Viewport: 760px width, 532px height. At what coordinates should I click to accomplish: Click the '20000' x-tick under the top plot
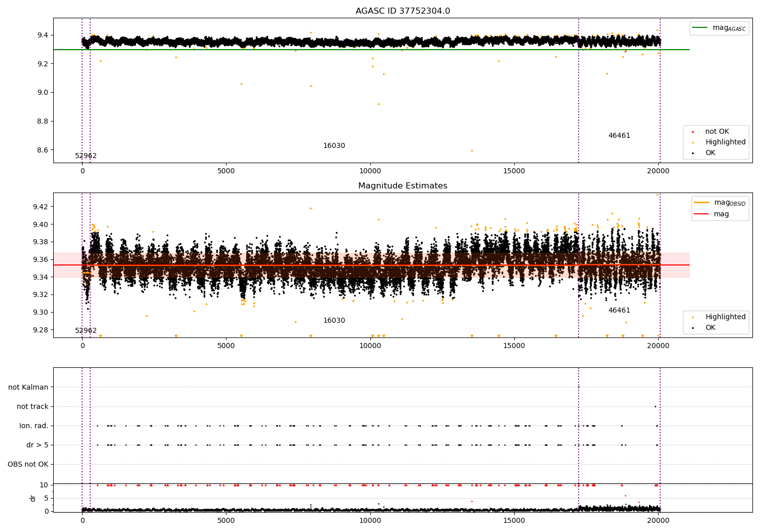(x=658, y=171)
